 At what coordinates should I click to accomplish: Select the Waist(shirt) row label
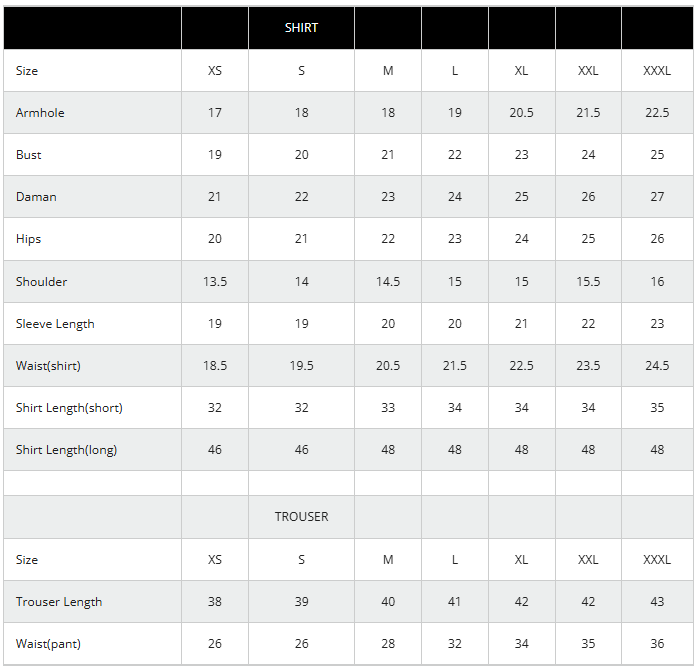(48, 366)
